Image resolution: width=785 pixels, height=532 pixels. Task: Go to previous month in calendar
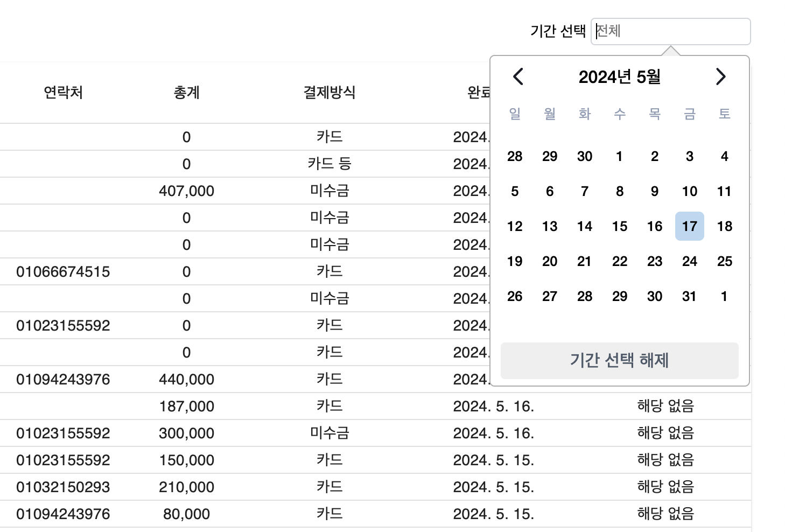(518, 77)
